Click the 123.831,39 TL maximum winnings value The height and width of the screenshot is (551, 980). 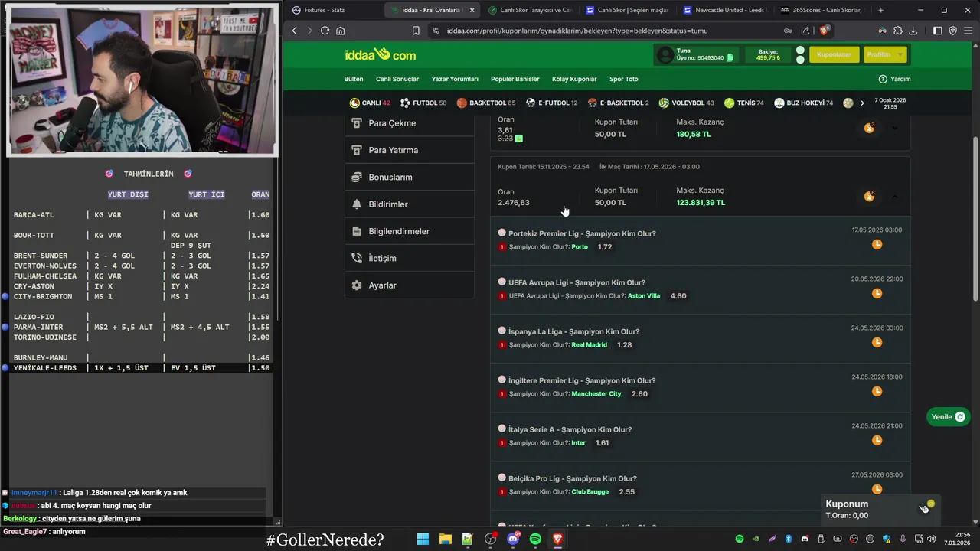coord(701,203)
